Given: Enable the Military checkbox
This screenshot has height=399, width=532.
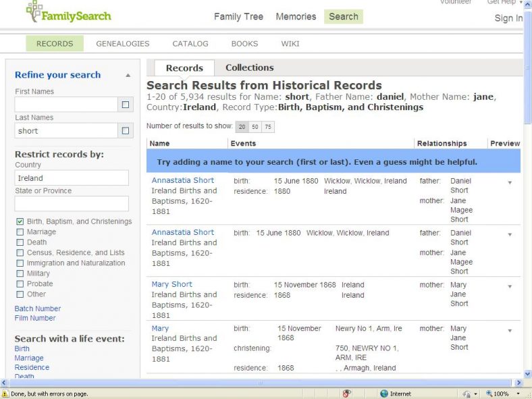Looking at the screenshot, I should [x=20, y=273].
